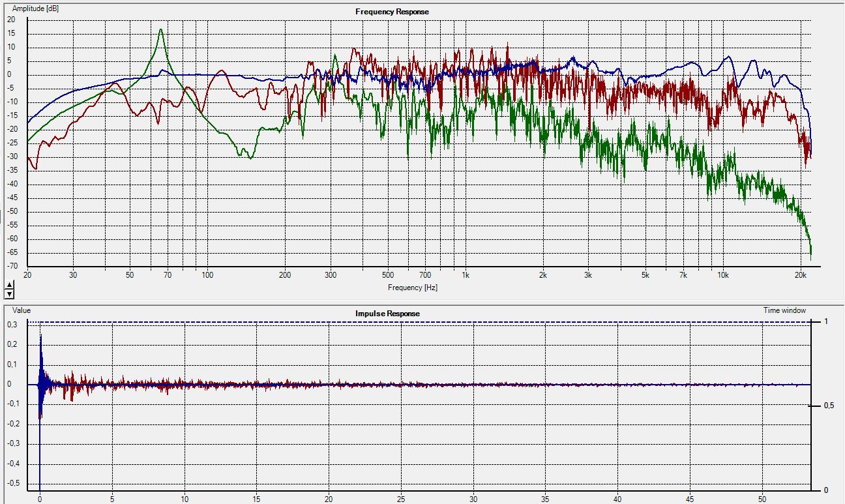The width and height of the screenshot is (845, 504).
Task: Click the "Time window" label
Action: pyautogui.click(x=784, y=310)
